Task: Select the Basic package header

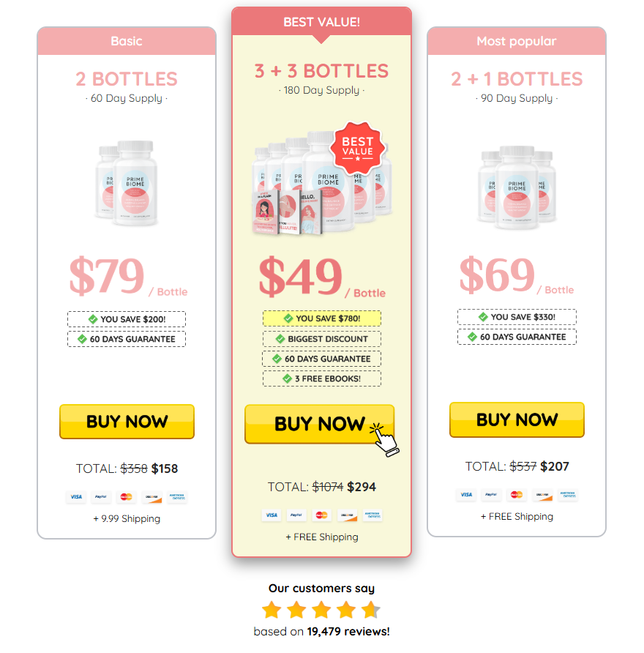Action: [x=127, y=41]
